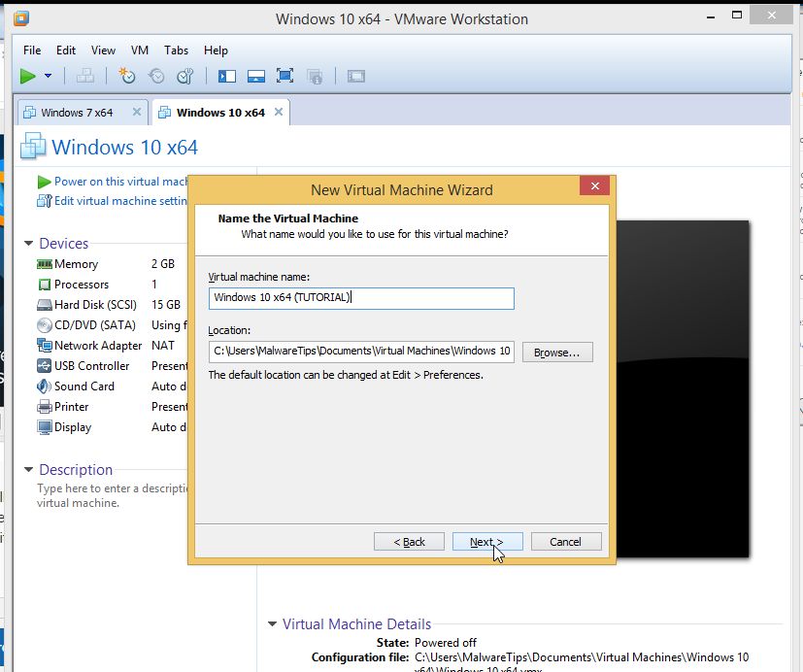Select the USB Controller icon
Image resolution: width=803 pixels, height=672 pixels.
pos(45,366)
